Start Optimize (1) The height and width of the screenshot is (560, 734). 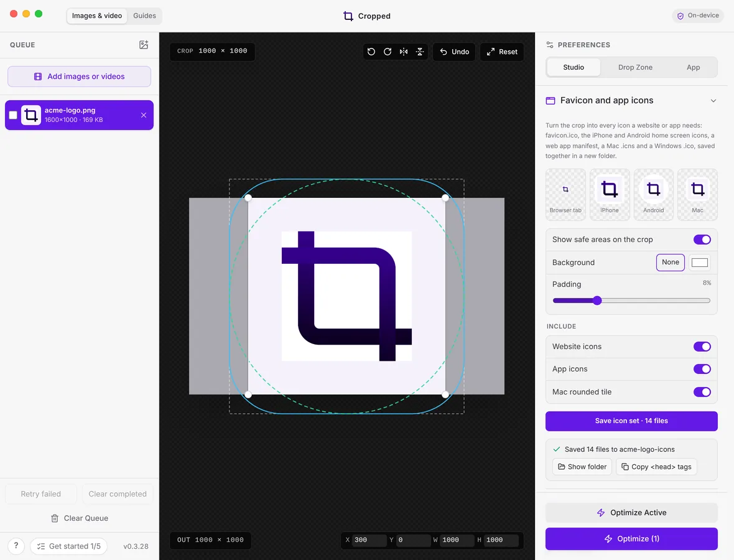coord(631,539)
